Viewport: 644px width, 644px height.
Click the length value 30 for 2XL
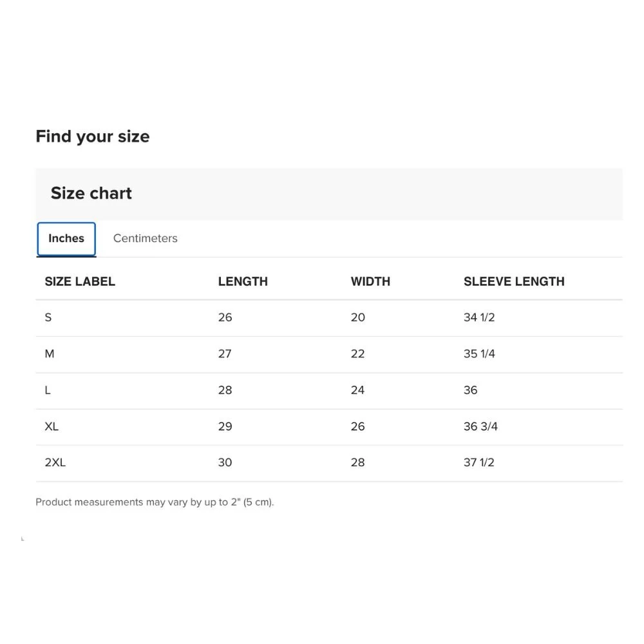pos(225,462)
